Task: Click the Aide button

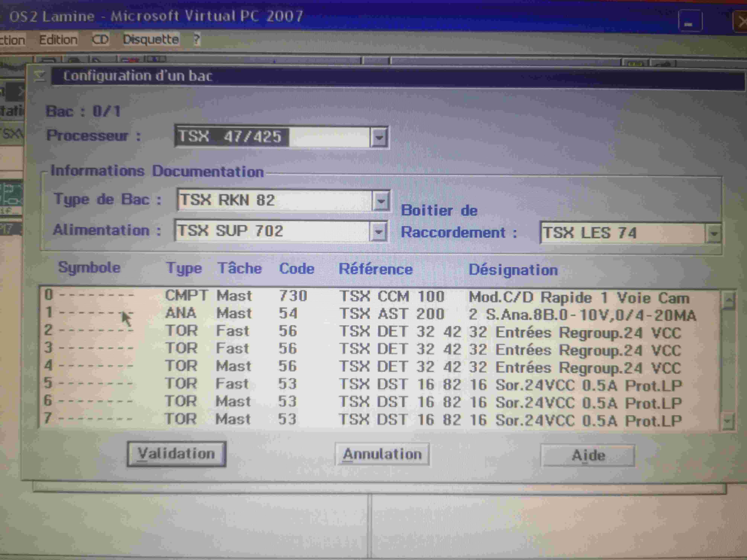Action: pos(588,455)
